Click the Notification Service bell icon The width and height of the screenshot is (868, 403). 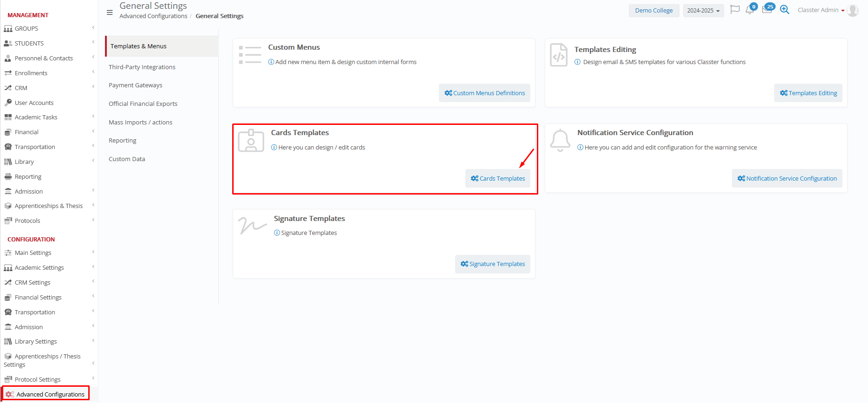(x=560, y=140)
